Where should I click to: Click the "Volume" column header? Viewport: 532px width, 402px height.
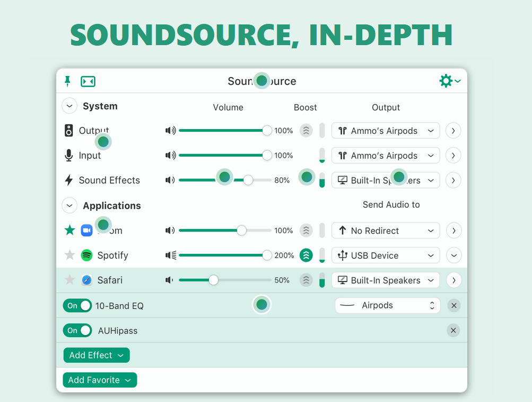[x=228, y=107]
